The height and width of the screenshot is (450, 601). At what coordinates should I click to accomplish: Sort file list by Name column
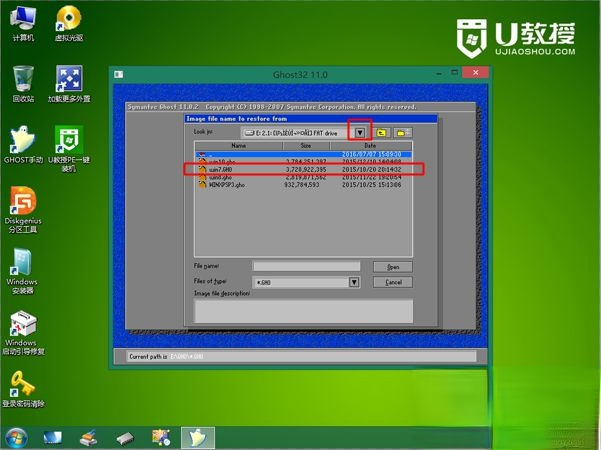click(x=238, y=146)
